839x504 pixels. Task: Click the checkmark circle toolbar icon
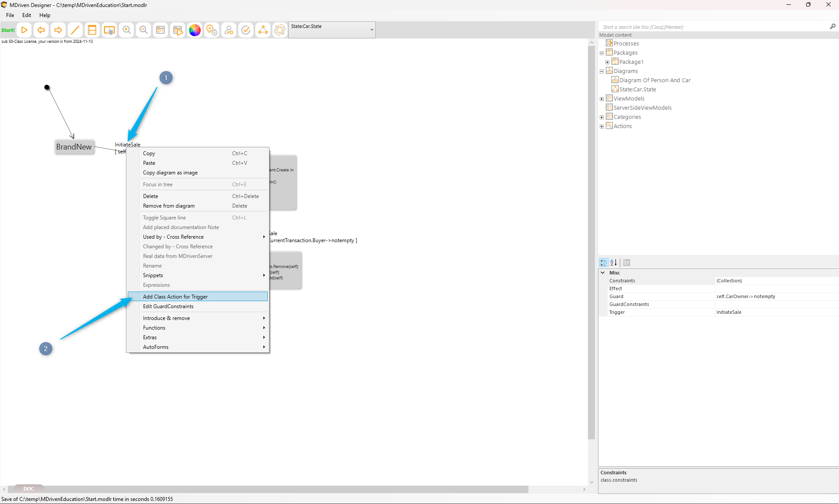pyautogui.click(x=246, y=30)
